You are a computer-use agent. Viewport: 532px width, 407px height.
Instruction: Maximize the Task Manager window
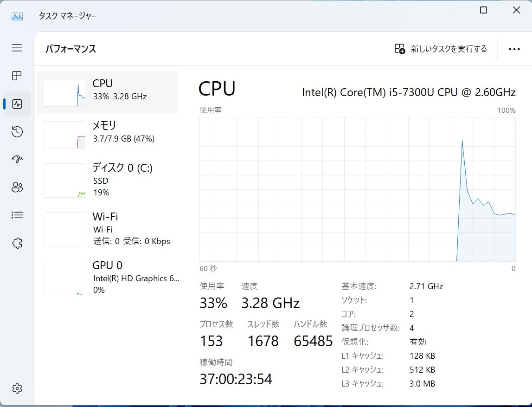point(483,10)
